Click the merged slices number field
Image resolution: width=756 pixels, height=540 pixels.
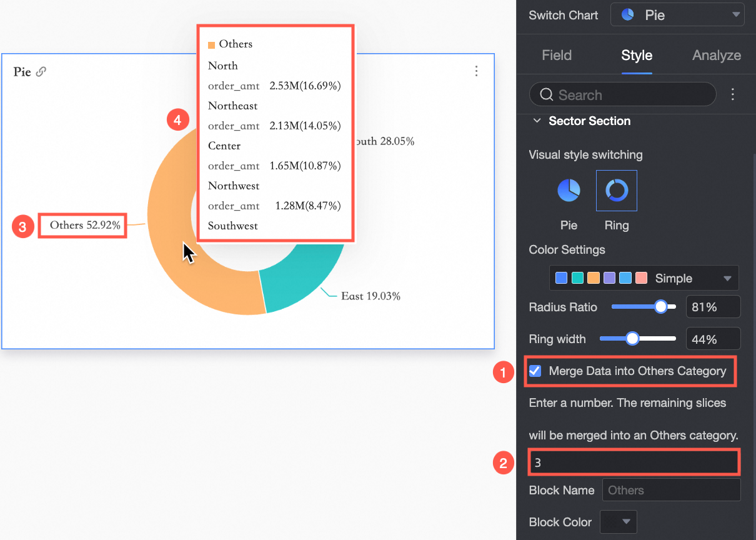(x=634, y=462)
